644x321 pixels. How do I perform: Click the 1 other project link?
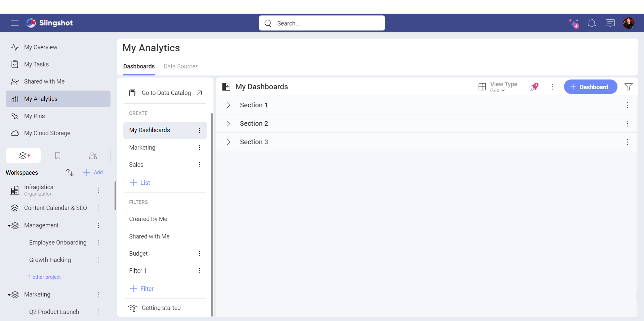point(45,277)
